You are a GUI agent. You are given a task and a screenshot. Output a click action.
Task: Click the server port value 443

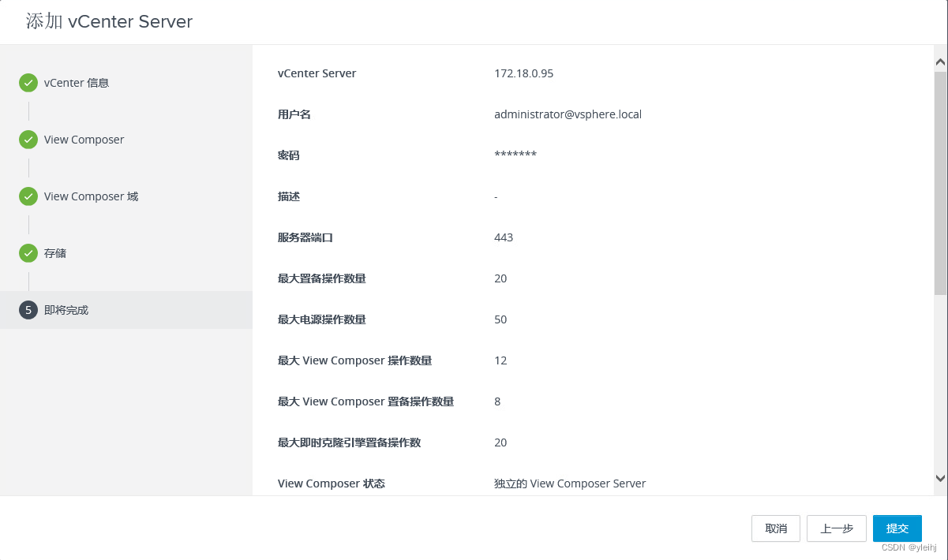pyautogui.click(x=504, y=237)
